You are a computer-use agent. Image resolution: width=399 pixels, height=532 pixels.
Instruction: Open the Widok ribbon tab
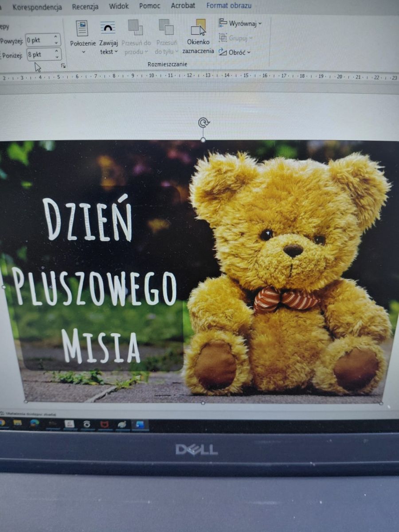[118, 6]
